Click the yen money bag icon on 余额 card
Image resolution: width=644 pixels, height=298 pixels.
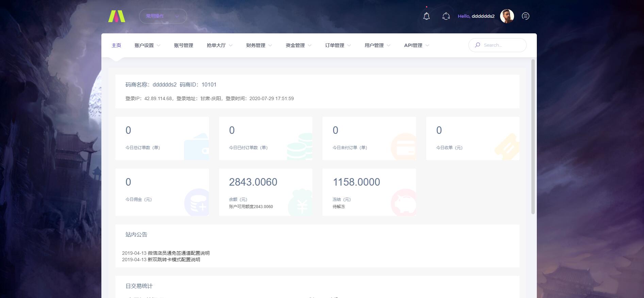click(300, 203)
